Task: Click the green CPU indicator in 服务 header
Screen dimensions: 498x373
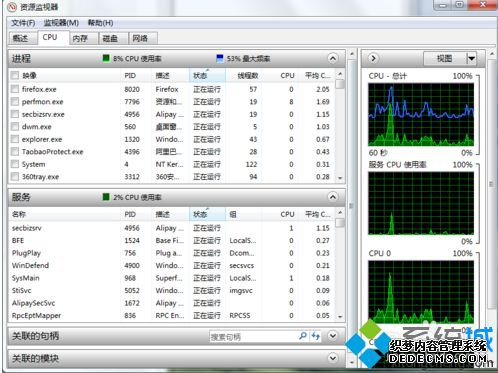Action: point(106,197)
